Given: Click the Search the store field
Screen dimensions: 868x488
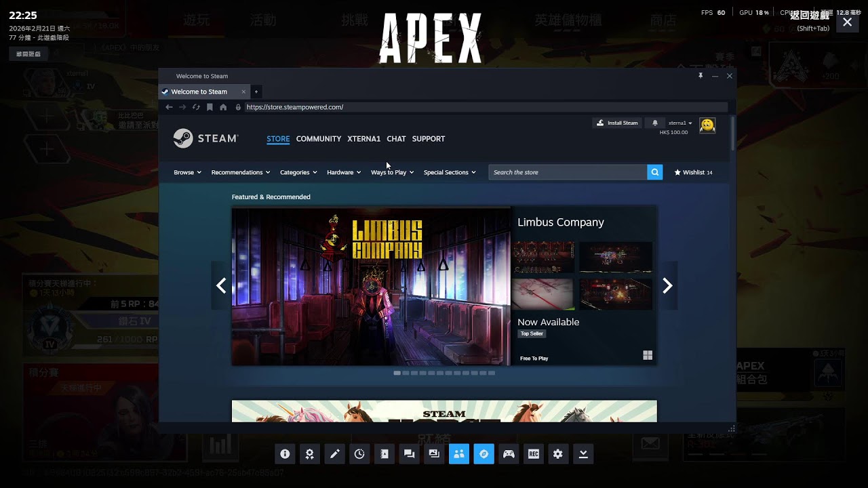Looking at the screenshot, I should (568, 172).
